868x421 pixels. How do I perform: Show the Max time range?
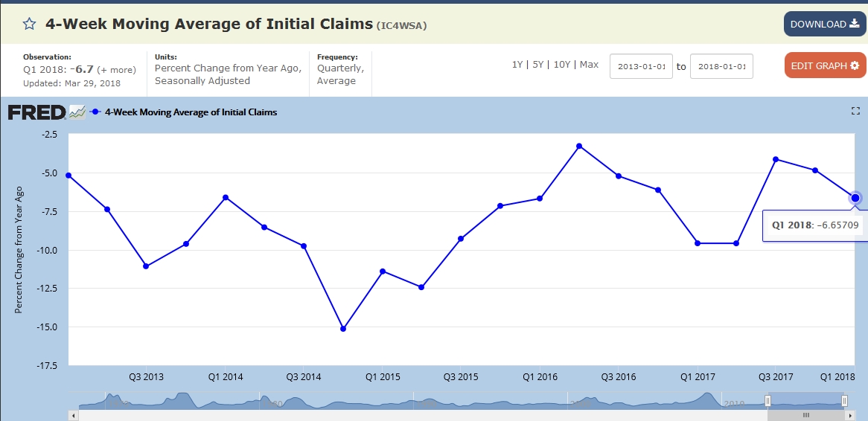[x=589, y=65]
